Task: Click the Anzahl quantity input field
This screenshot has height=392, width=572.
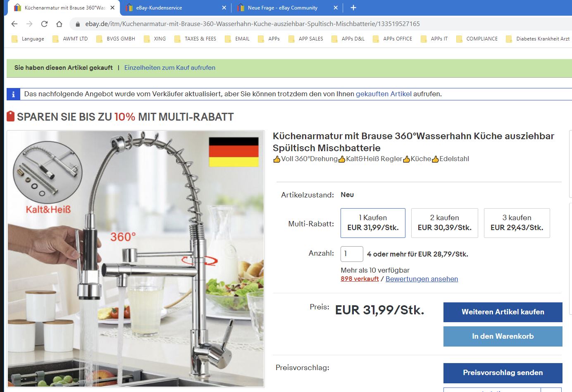Action: click(352, 254)
